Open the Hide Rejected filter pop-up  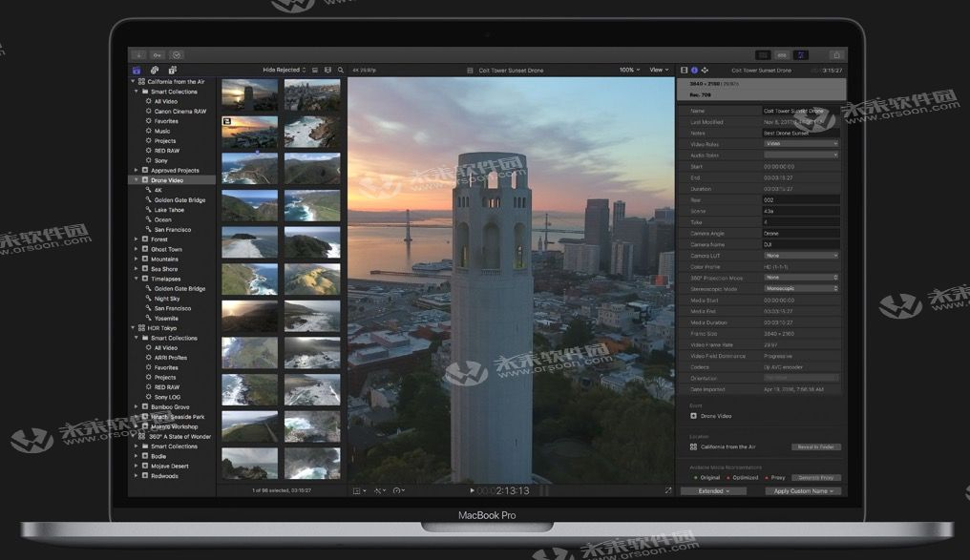(285, 71)
